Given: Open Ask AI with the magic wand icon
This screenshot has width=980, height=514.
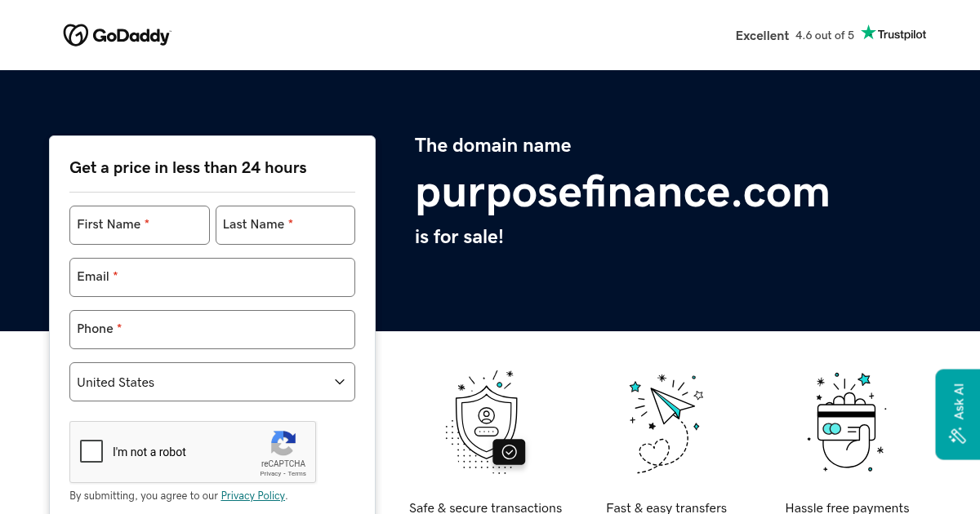Looking at the screenshot, I should click(956, 436).
